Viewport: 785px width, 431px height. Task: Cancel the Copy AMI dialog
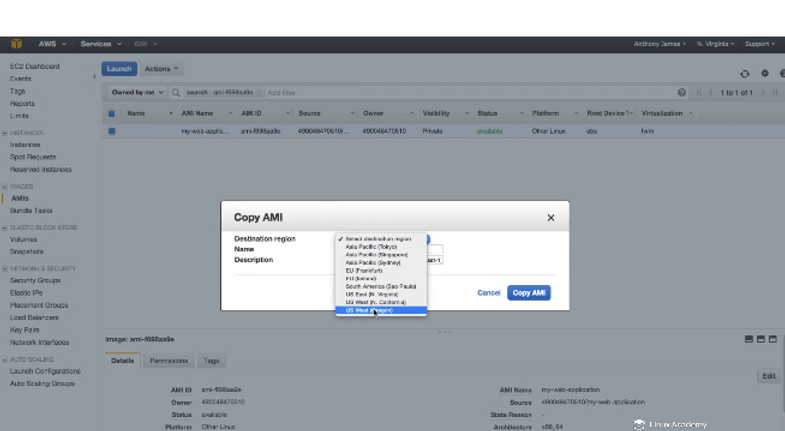coord(489,293)
